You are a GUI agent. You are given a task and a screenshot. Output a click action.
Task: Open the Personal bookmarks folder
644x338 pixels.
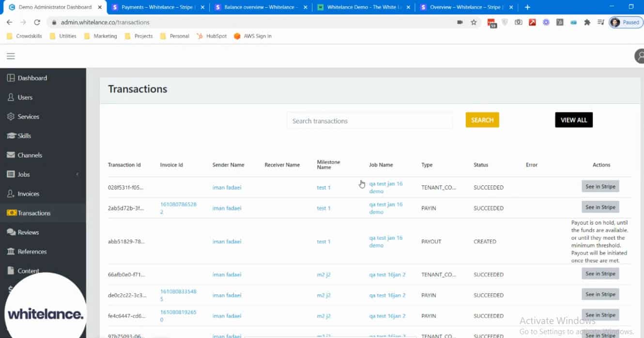174,36
